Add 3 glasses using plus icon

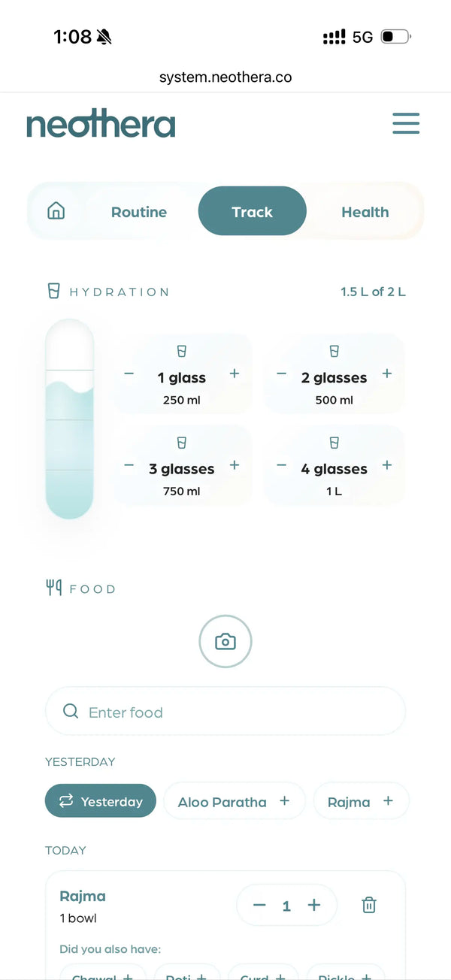point(235,465)
